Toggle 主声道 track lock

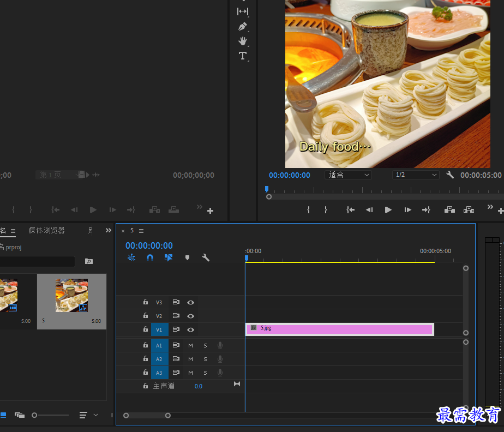pos(146,386)
